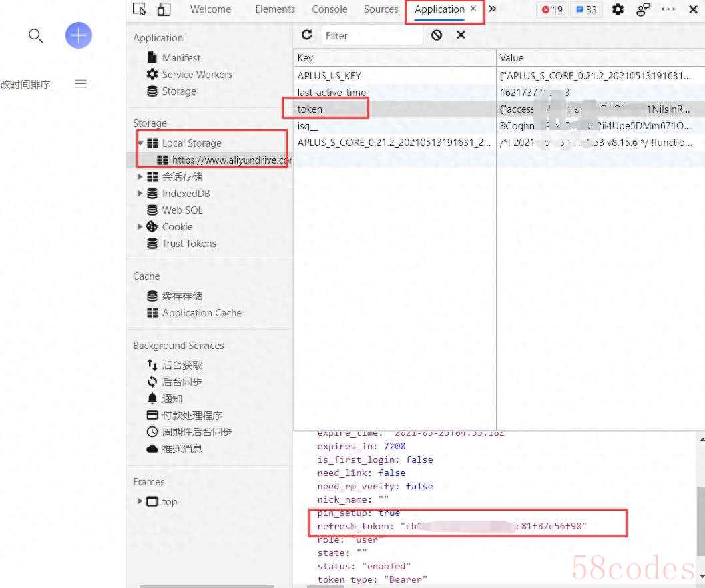The image size is (705, 588).
Task: Open DevTools settings gear icon
Action: 618,9
